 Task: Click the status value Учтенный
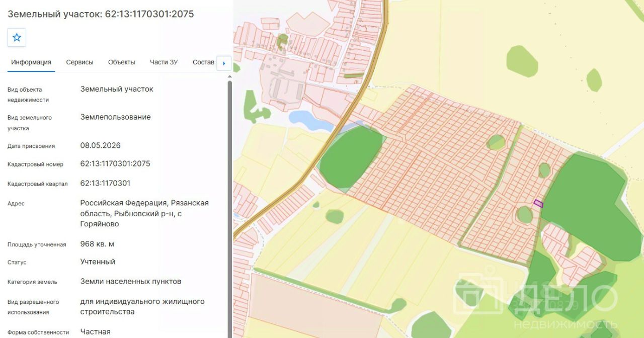(x=98, y=262)
